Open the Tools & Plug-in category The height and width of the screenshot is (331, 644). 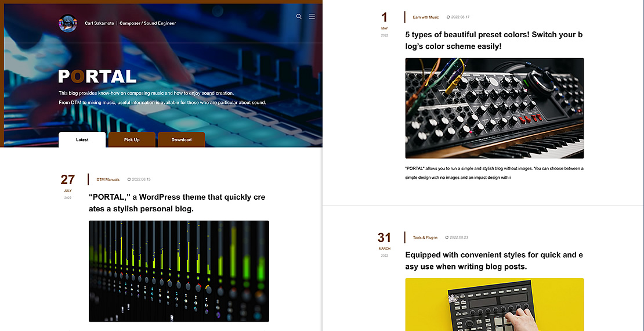pos(425,238)
